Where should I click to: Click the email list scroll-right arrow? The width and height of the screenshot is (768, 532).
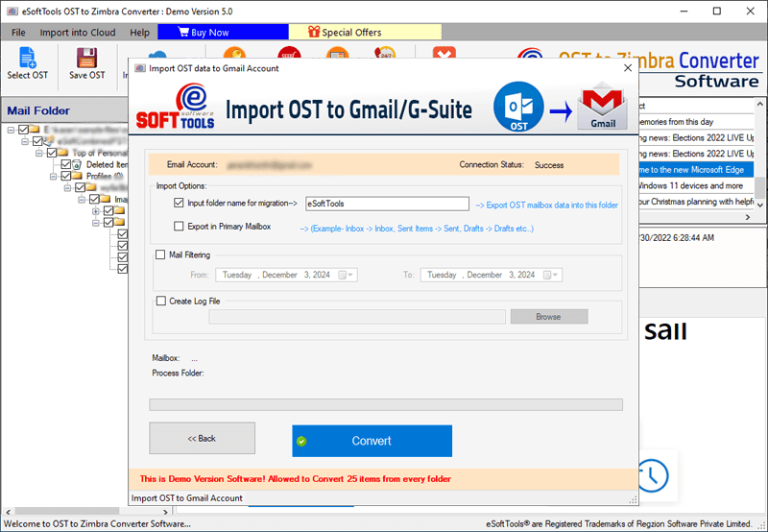(748, 217)
